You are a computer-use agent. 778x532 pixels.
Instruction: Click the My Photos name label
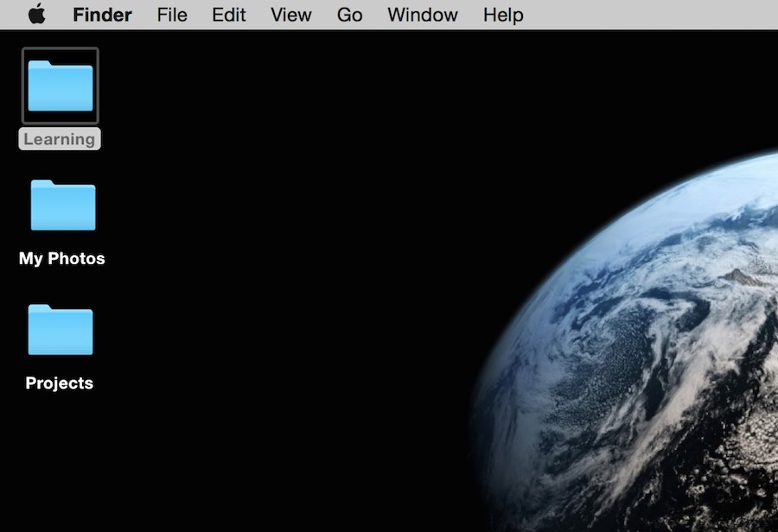[x=62, y=258]
